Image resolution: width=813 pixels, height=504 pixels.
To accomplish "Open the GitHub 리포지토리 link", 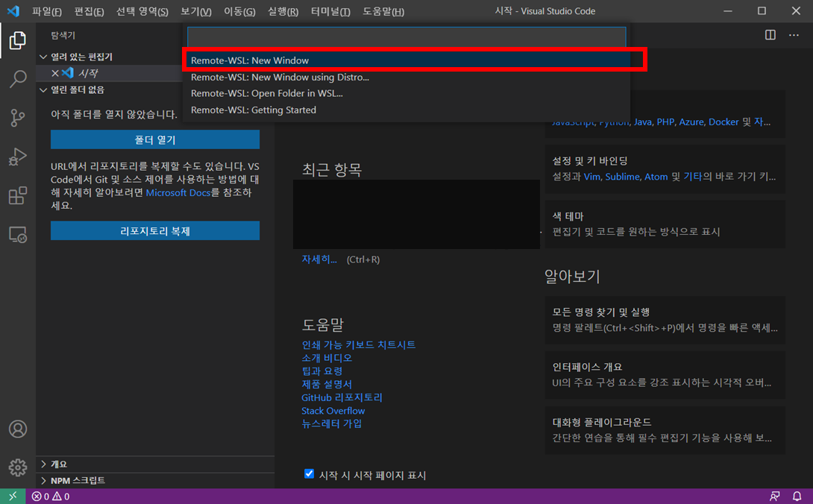I will (x=342, y=397).
